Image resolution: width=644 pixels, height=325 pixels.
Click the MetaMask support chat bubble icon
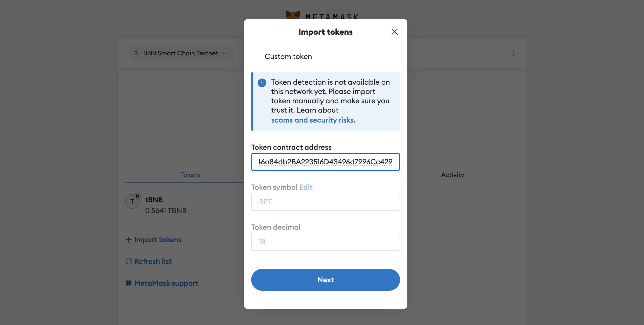(128, 283)
